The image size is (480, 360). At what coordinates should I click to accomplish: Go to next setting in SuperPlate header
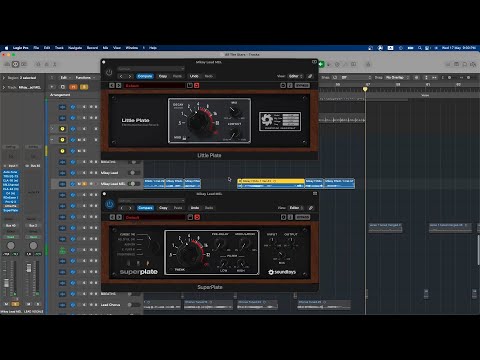click(130, 208)
